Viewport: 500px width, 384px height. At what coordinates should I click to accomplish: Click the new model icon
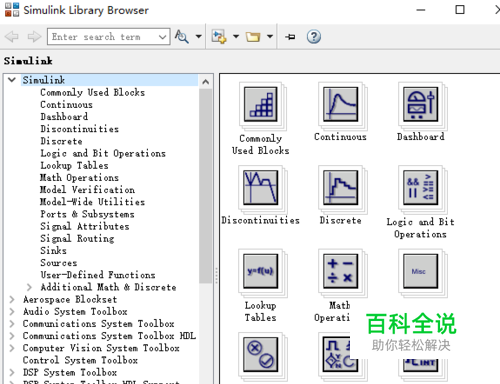[219, 36]
